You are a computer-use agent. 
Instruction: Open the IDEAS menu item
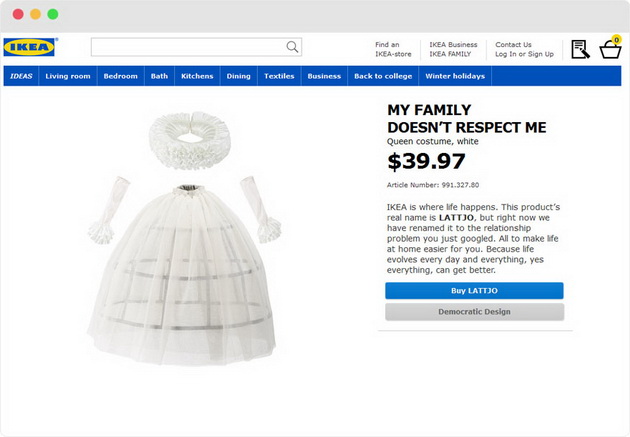(21, 76)
